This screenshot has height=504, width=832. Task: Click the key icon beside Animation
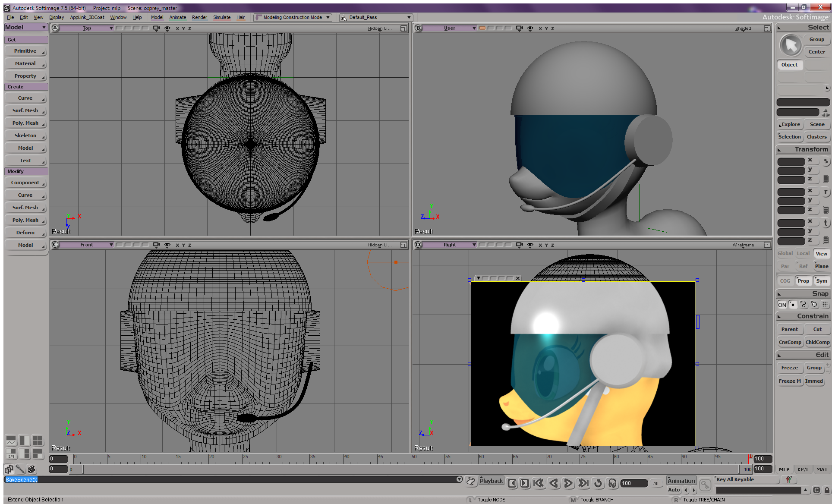[705, 485]
